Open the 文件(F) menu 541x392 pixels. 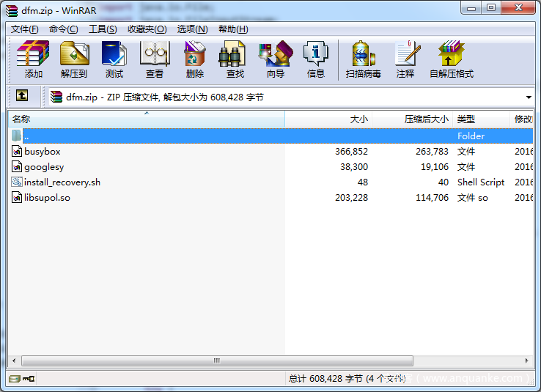pos(24,29)
